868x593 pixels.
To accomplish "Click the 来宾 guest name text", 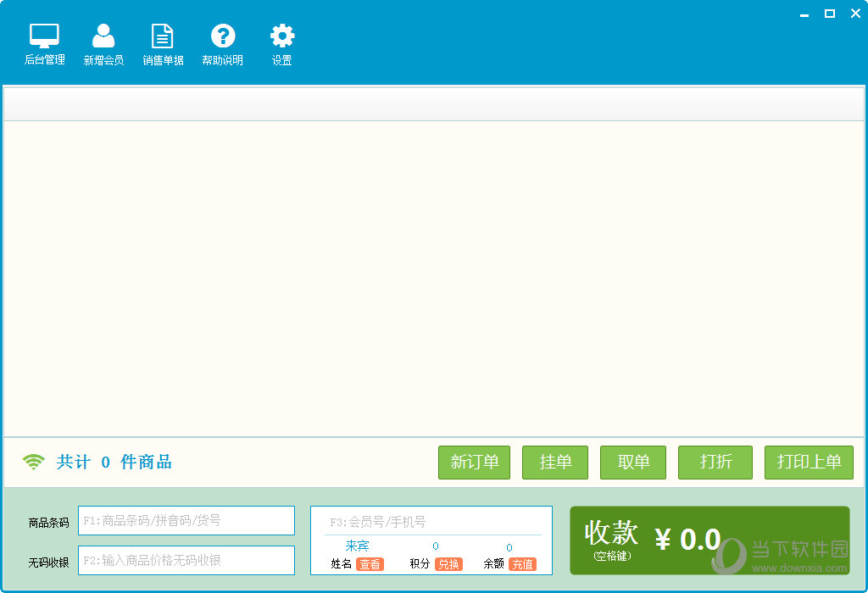I will 357,546.
